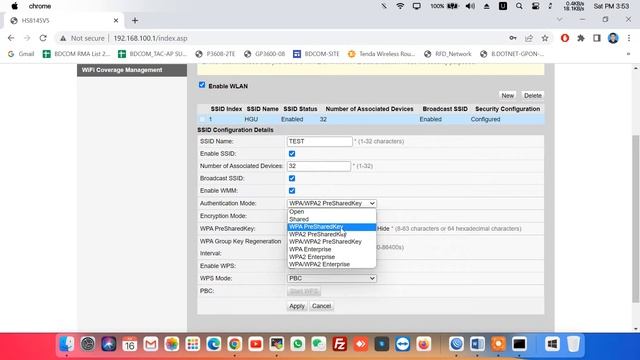Open Spotlight search in menu bar
The height and width of the screenshot is (360, 640).
coord(519,6)
